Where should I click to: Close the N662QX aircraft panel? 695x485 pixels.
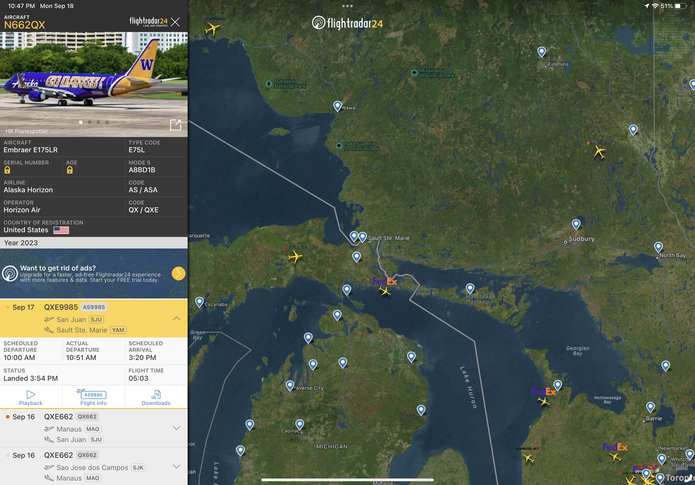coord(176,22)
